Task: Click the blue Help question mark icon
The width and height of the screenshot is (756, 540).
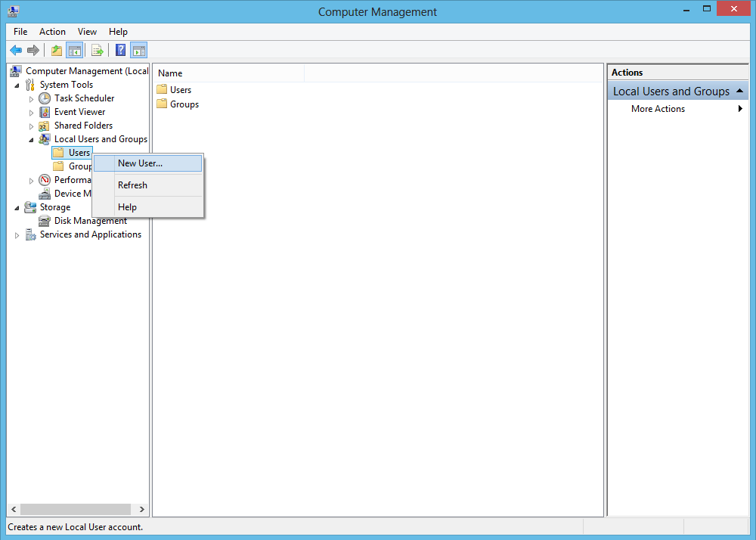Action: [x=120, y=51]
